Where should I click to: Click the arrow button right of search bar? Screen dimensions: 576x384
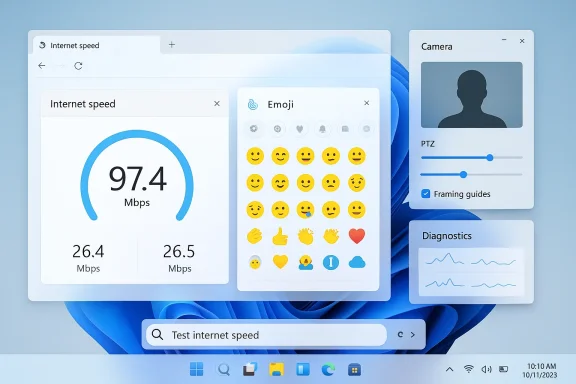[x=413, y=335]
